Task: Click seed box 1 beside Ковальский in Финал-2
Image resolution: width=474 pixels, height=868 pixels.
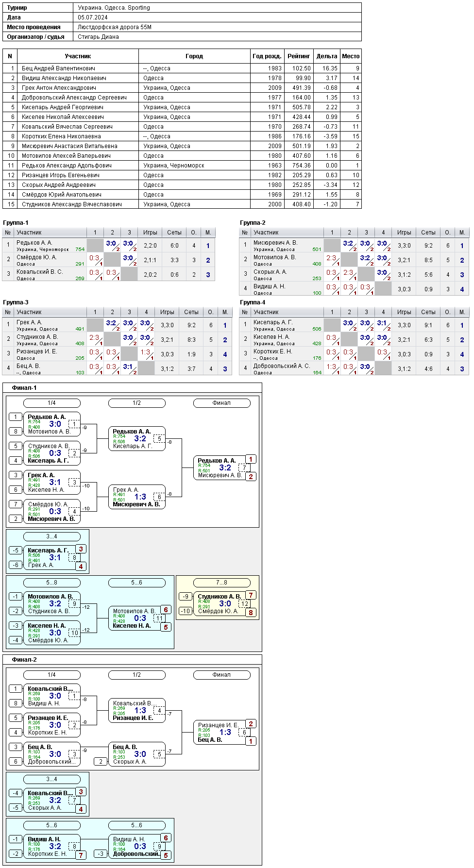Action: [16, 688]
